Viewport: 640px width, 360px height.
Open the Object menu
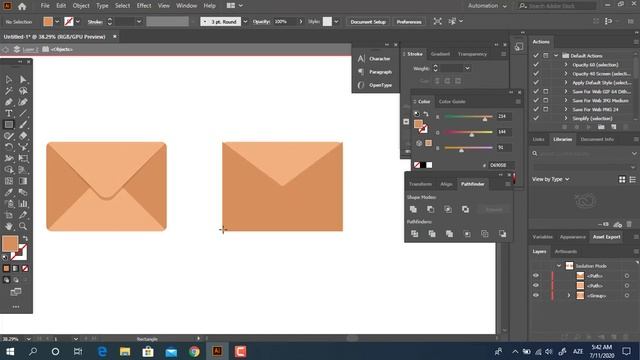81,6
